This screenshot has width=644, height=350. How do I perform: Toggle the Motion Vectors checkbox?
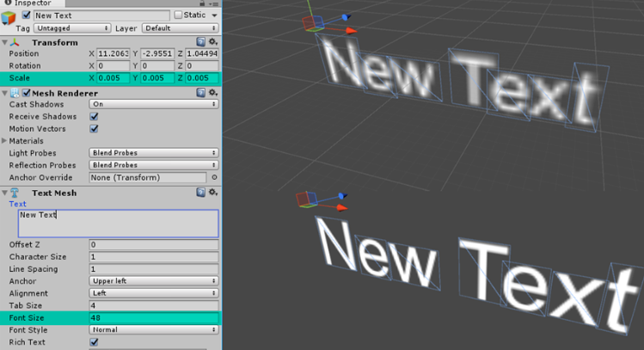[x=94, y=129]
